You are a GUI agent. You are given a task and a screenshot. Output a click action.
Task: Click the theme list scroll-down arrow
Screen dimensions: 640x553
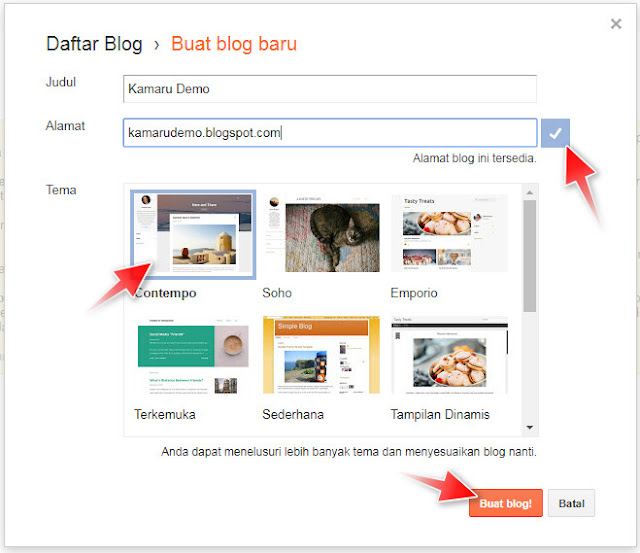530,428
